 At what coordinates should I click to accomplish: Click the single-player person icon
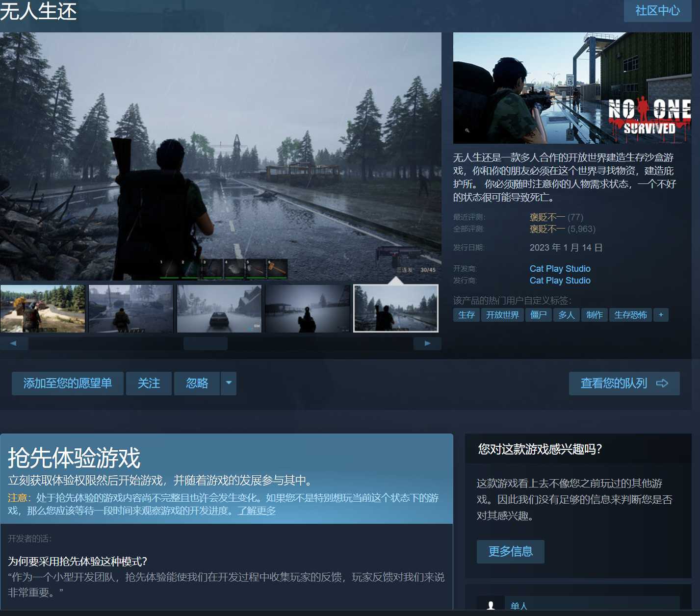[491, 606]
